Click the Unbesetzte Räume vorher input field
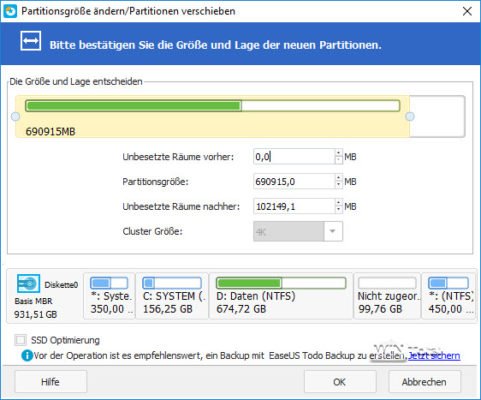This screenshot has width=481, height=400. [x=294, y=157]
